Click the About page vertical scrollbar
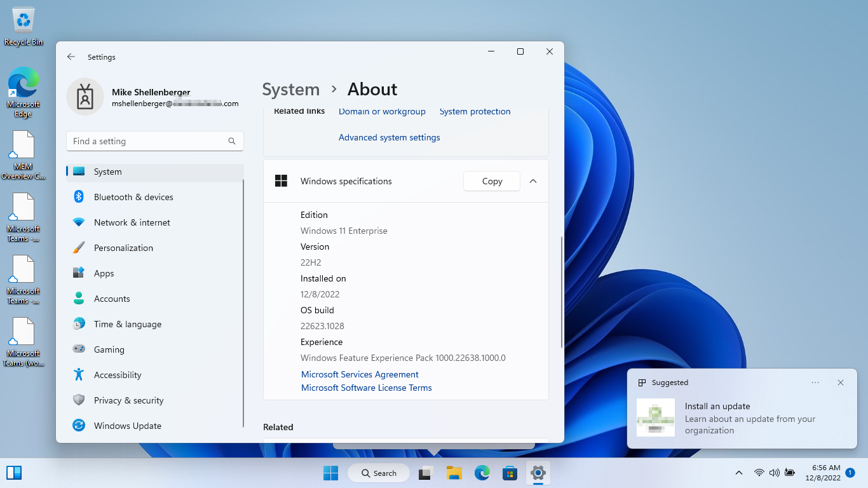The width and height of the screenshot is (868, 488). [x=561, y=292]
